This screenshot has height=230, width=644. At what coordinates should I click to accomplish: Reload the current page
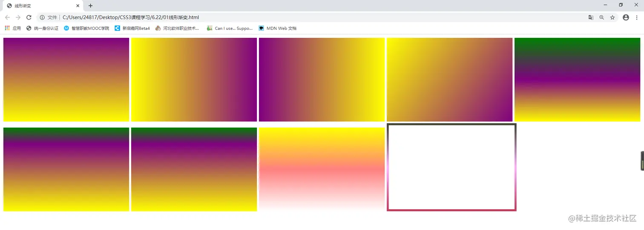pos(29,17)
